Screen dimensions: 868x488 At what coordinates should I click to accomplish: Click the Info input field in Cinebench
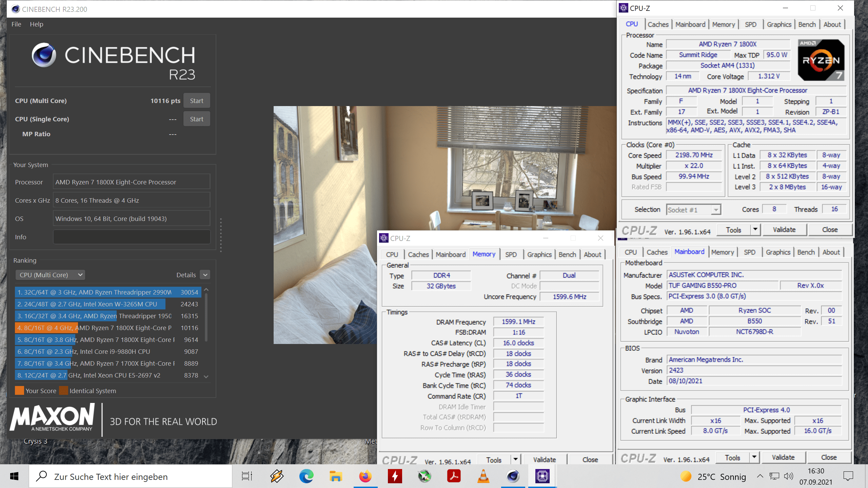click(x=132, y=237)
